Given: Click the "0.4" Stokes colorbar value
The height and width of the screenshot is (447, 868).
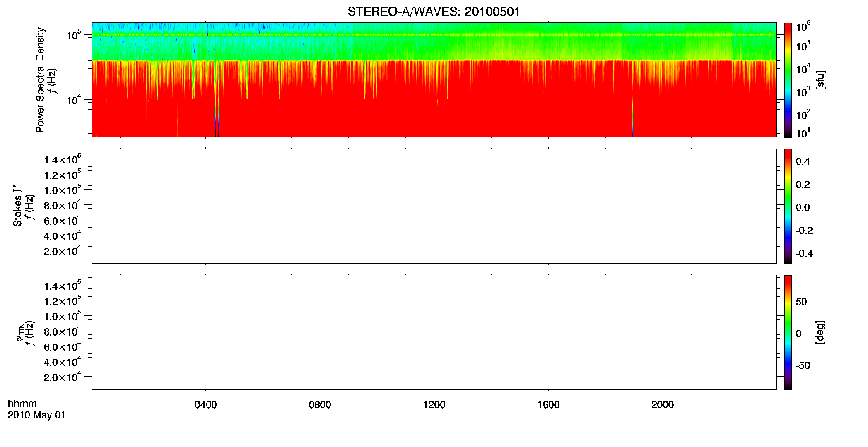Looking at the screenshot, I should tap(803, 162).
